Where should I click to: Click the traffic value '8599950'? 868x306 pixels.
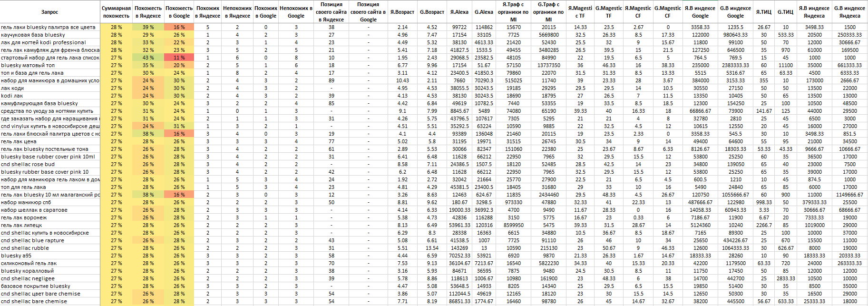513,225
